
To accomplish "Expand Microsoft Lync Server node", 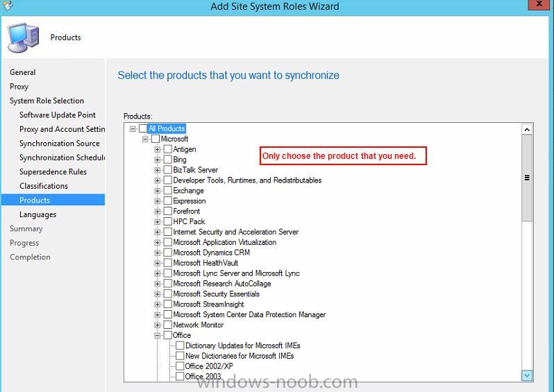I will click(x=158, y=273).
